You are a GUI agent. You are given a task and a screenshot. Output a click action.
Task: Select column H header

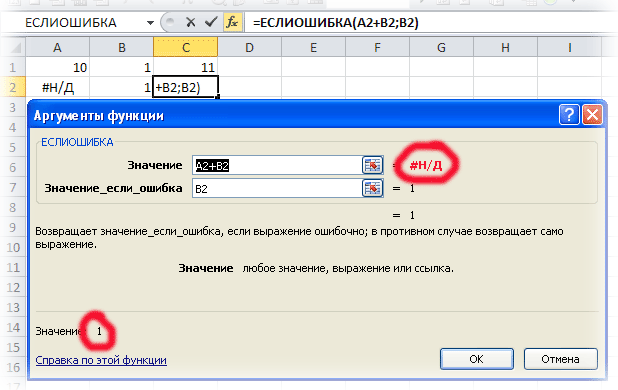tap(505, 48)
